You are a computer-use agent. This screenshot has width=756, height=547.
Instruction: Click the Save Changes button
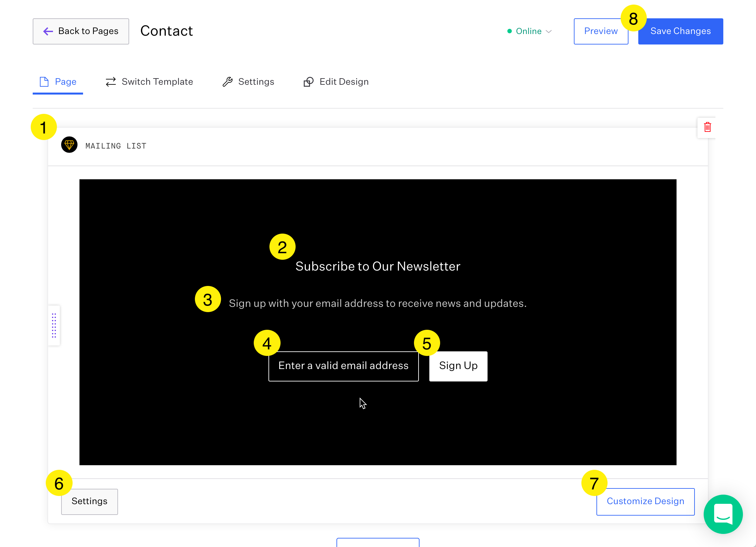(x=680, y=31)
